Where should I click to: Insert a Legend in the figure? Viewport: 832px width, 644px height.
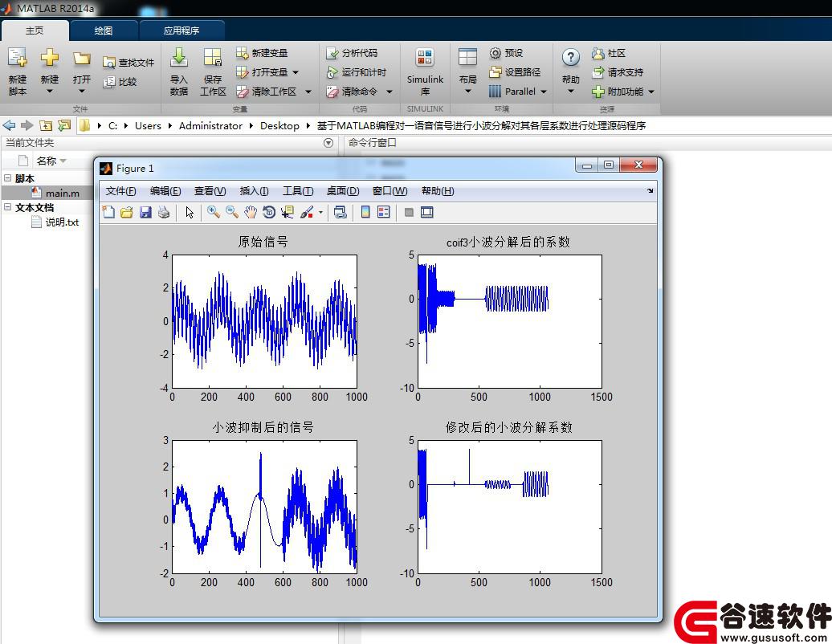click(x=384, y=212)
